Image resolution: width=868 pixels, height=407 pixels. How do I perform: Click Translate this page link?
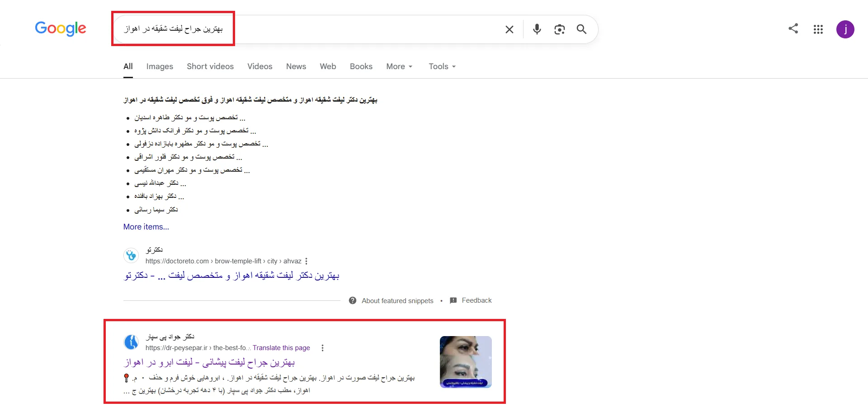point(281,348)
